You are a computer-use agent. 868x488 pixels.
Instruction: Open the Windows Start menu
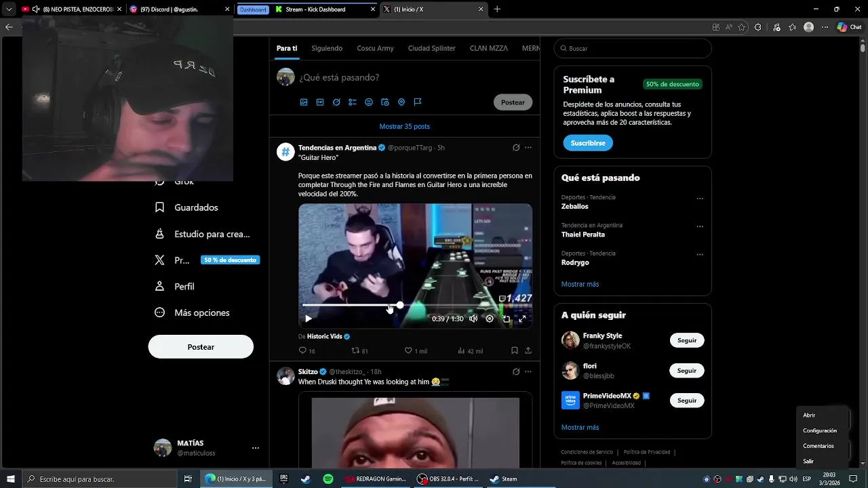coord(10,479)
